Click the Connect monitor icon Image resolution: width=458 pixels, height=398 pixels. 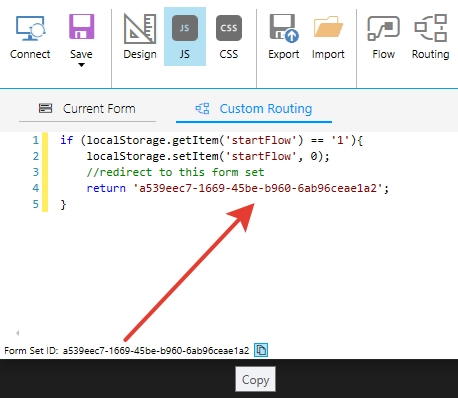(x=30, y=28)
